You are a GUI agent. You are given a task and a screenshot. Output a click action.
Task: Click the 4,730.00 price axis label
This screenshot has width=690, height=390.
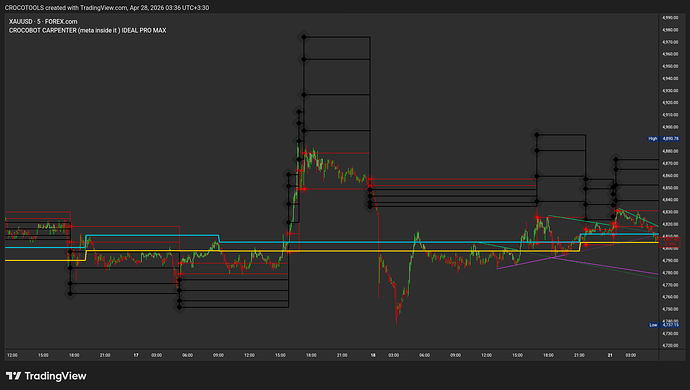pyautogui.click(x=670, y=333)
